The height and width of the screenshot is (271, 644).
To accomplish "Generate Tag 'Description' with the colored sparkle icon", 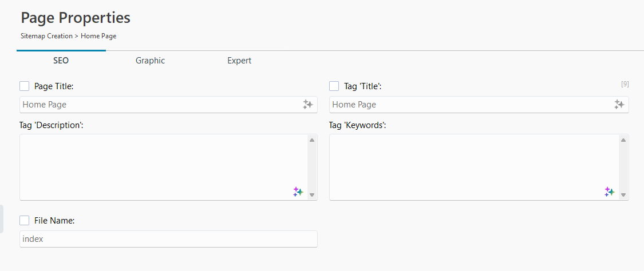I will 298,192.
